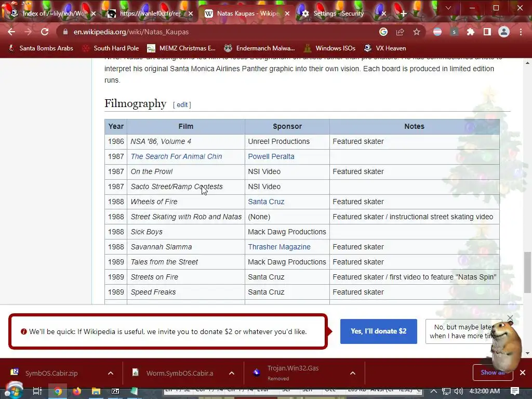This screenshot has height=399, width=532.
Task: Open the Action Center notifications icon
Action: (x=515, y=391)
